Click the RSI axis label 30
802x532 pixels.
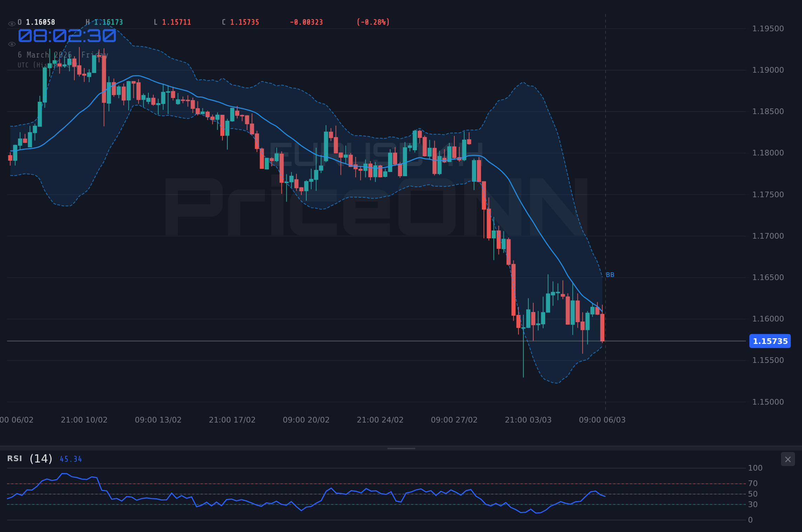[753, 504]
